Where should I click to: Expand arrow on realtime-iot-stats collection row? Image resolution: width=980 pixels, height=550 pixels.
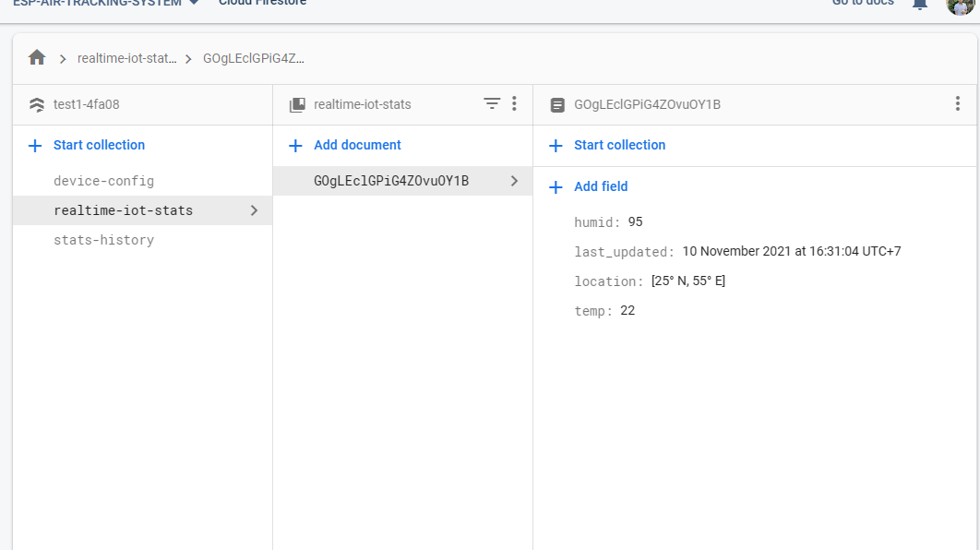click(x=254, y=210)
